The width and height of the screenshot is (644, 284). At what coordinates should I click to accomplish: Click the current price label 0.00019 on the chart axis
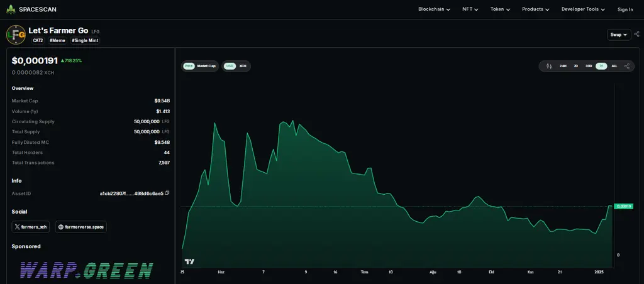(x=623, y=207)
